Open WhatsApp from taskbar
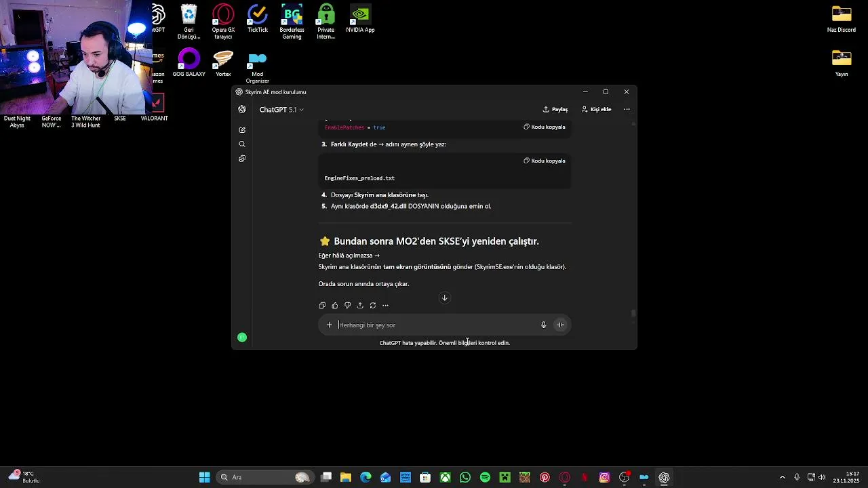Image resolution: width=868 pixels, height=488 pixels. point(465,477)
